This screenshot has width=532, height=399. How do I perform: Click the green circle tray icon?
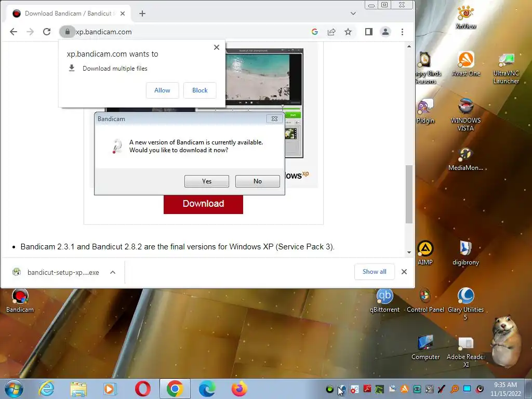(x=329, y=389)
